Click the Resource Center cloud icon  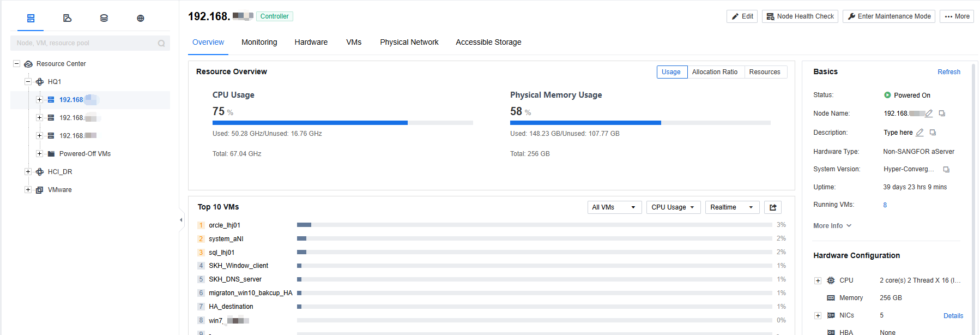point(28,64)
